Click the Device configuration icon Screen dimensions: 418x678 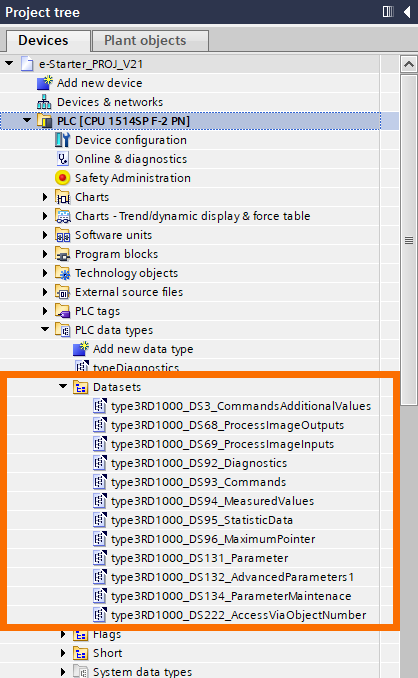click(x=62, y=140)
